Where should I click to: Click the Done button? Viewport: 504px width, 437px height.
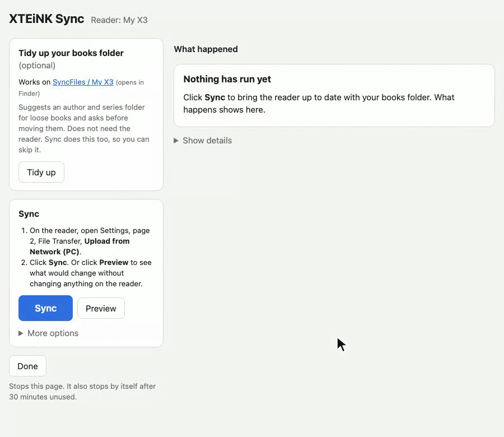pyautogui.click(x=27, y=366)
